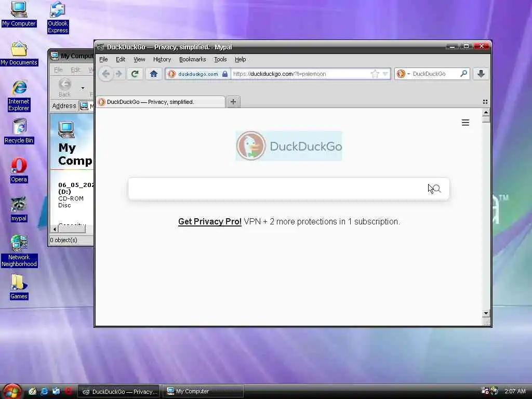Switch to My Computer taskbar button
The width and height of the screenshot is (532, 399).
tap(203, 392)
